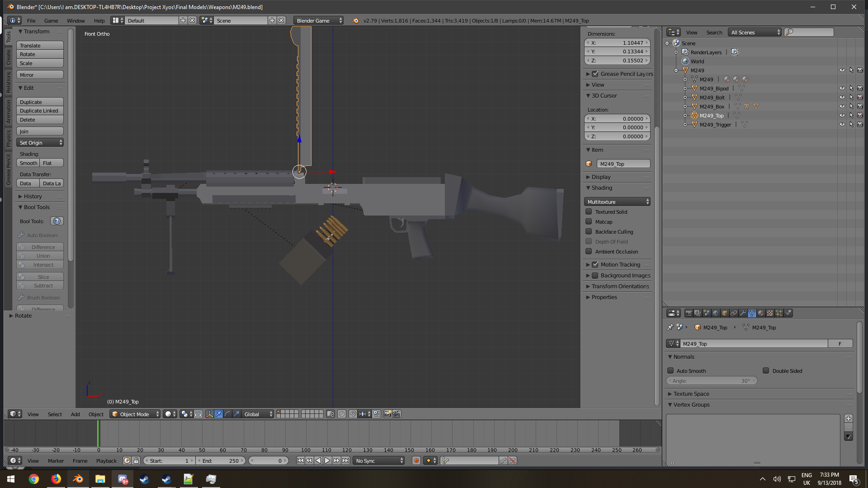
Task: Expand the Texture Space panel
Action: [691, 394]
